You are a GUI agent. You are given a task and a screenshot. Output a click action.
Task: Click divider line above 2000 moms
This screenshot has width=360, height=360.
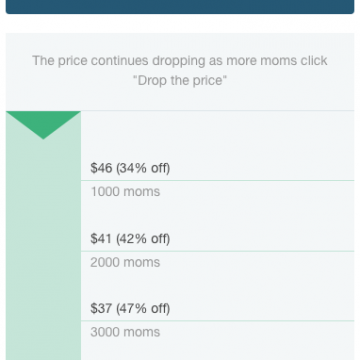[217, 251]
